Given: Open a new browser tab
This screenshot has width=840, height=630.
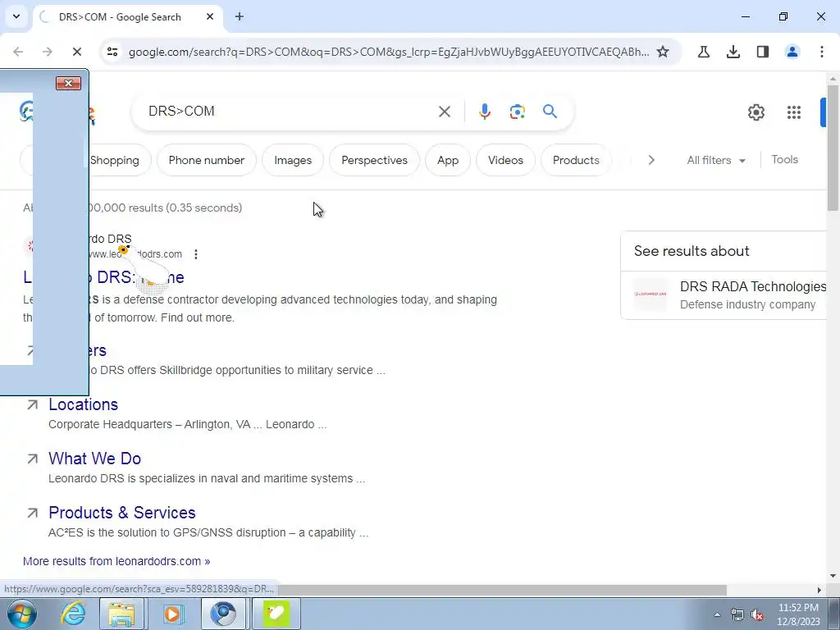Looking at the screenshot, I should tap(240, 16).
